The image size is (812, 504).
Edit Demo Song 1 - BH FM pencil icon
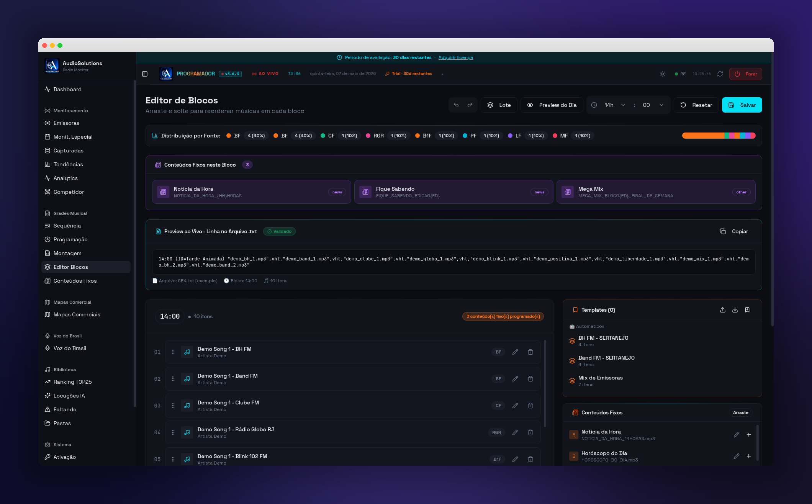[515, 352]
